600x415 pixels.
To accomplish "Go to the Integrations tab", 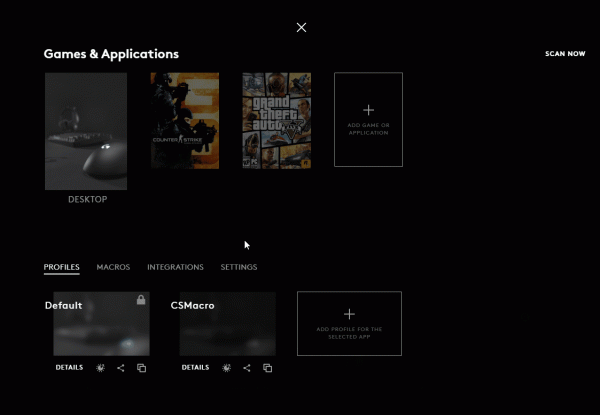I will click(175, 267).
